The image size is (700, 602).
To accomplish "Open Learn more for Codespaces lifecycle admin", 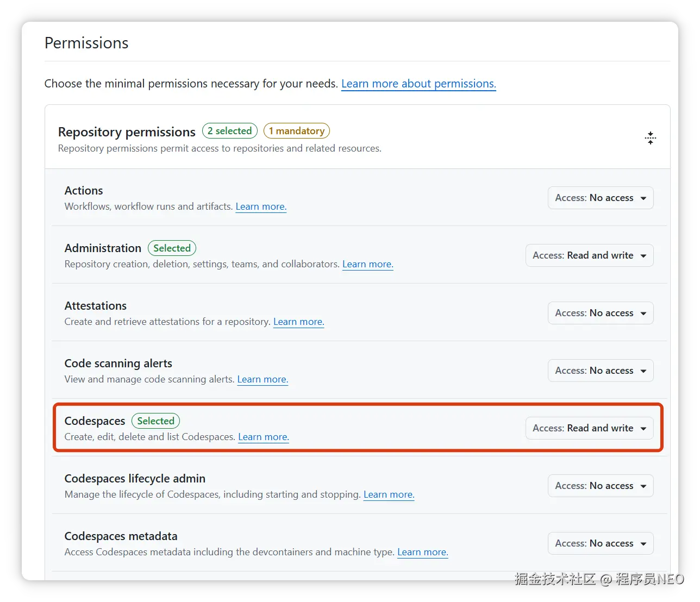I will tap(389, 494).
